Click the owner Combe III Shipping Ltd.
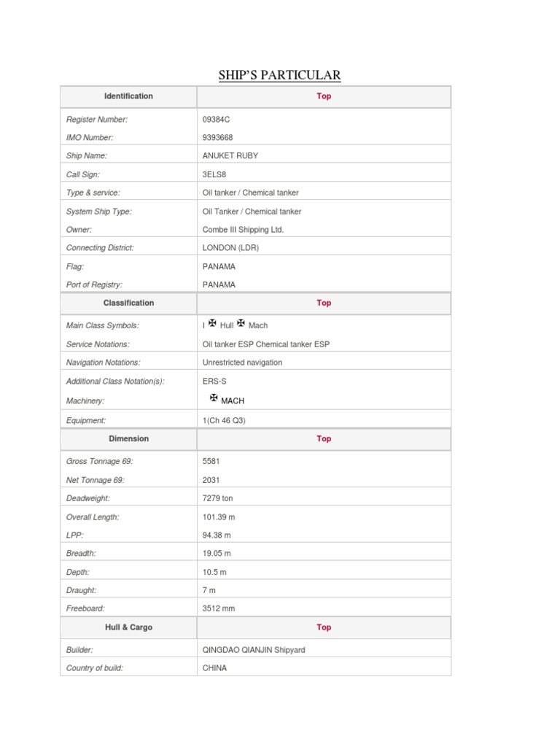Viewport: 560px width, 747px height. pyautogui.click(x=243, y=230)
